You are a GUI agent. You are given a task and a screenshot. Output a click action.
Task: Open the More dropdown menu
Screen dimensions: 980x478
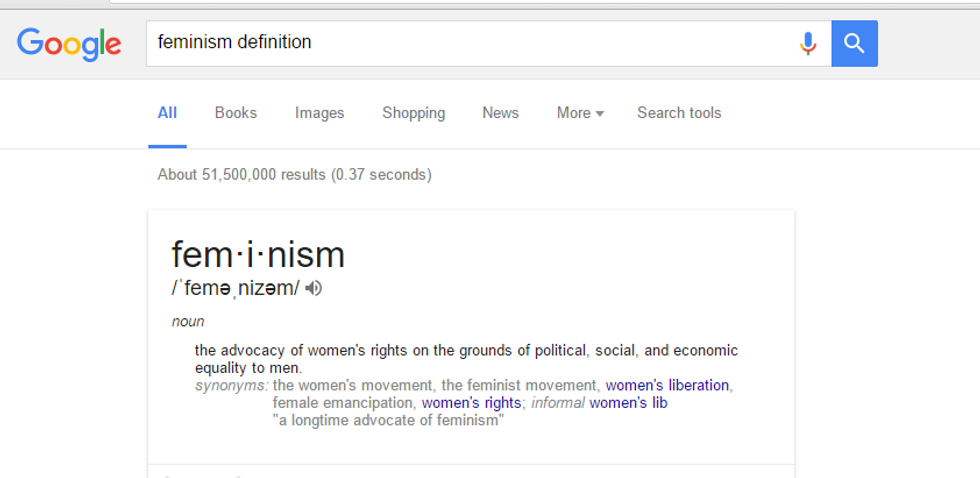point(580,113)
